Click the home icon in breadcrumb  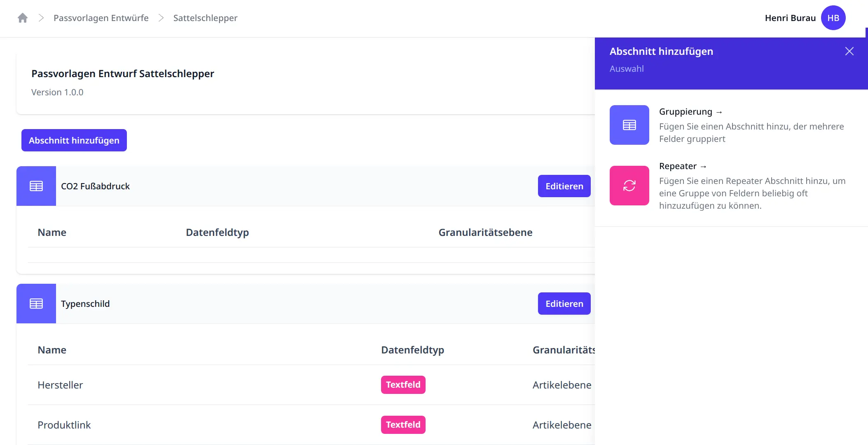point(23,18)
